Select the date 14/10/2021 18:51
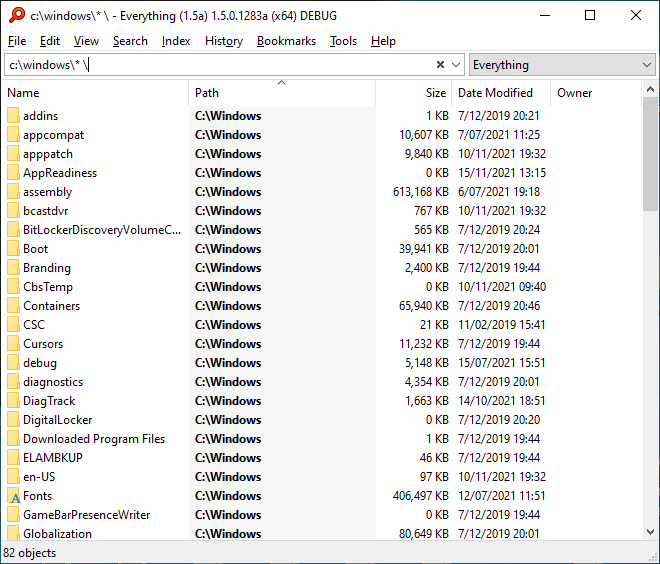Image resolution: width=660 pixels, height=564 pixels. (x=501, y=401)
